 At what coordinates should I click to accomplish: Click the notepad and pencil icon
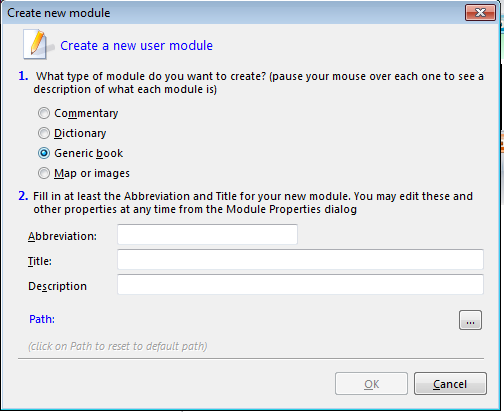coord(38,44)
